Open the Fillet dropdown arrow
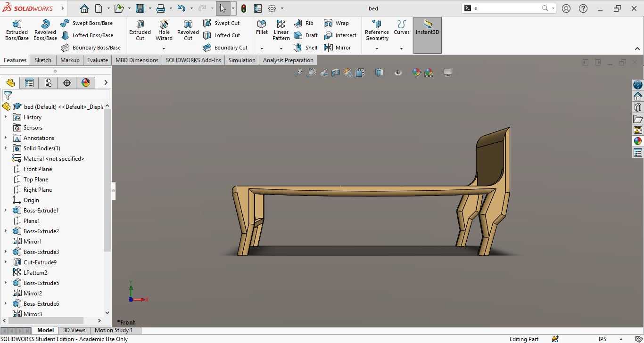644x343 pixels. 262,49
